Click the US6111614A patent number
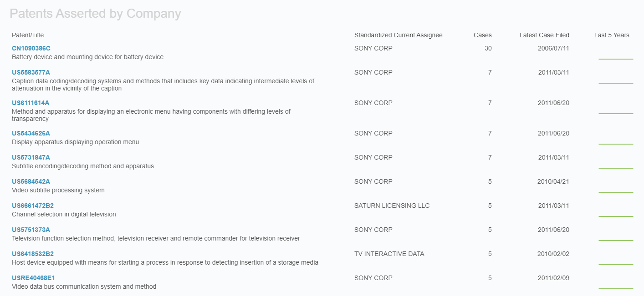 (x=31, y=103)
